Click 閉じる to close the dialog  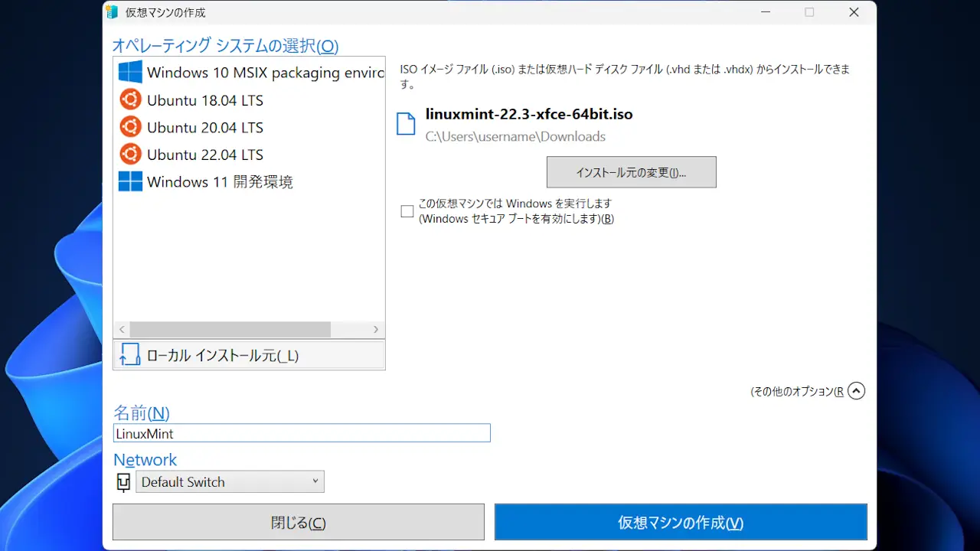(x=299, y=523)
